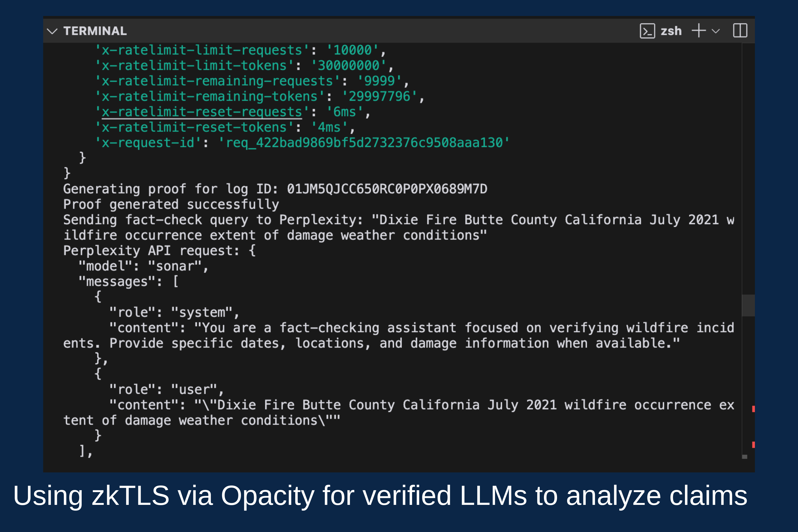This screenshot has width=798, height=532.
Task: Click the log ID 01JM5QJCC650RC0P0PX0689M7D
Action: 387,189
